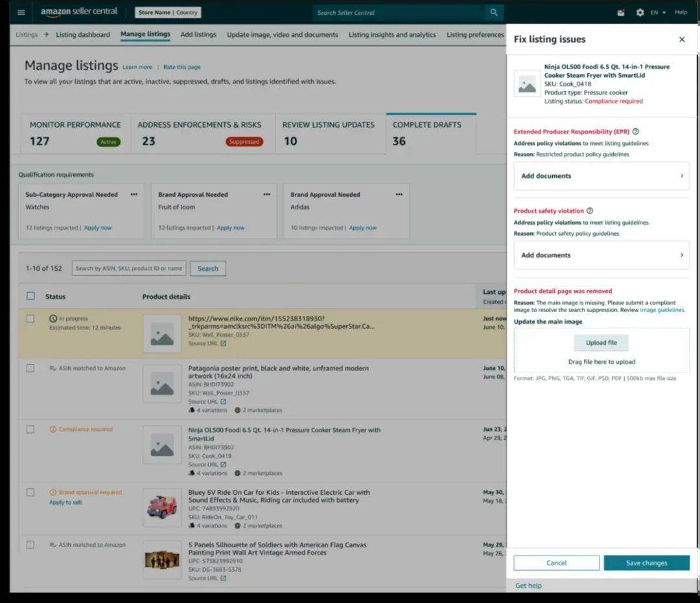Viewport: 700px width, 603px height.
Task: Open the Rate this page link
Action: coord(181,67)
